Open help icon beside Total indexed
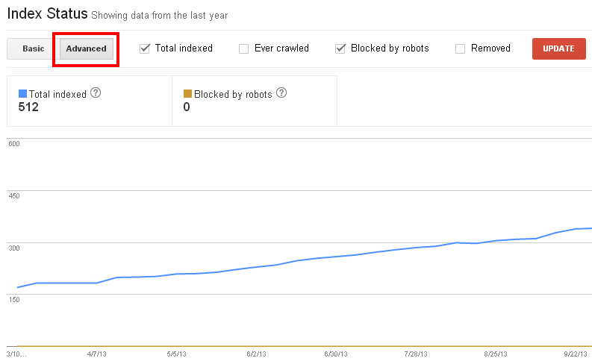Screen dimensions: 592x364 pos(96,92)
